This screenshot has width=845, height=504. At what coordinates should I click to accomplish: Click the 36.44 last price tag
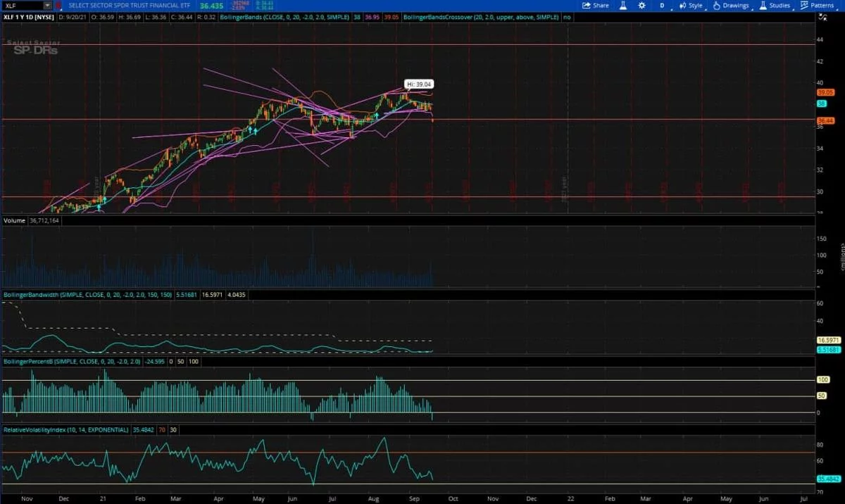coord(825,121)
